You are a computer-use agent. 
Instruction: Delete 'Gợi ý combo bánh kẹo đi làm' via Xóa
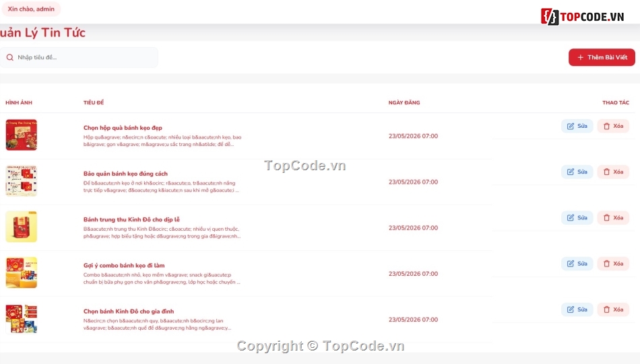coord(613,264)
